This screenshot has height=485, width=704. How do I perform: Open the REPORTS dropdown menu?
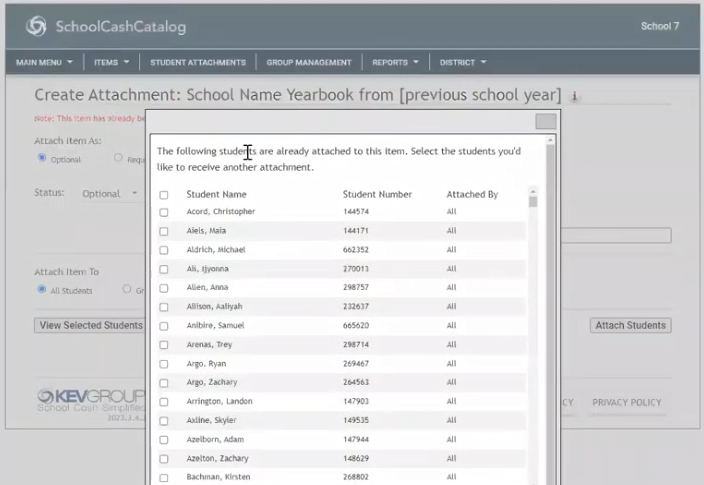[x=395, y=62]
